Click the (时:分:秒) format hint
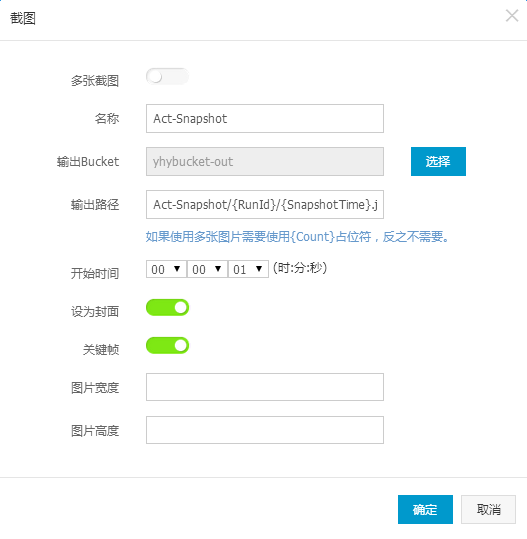 click(300, 268)
